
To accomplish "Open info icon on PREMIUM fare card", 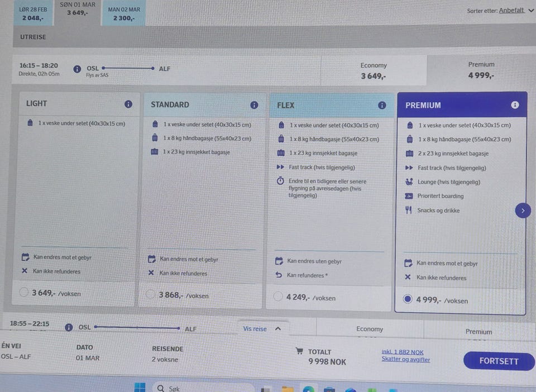I will tap(515, 105).
